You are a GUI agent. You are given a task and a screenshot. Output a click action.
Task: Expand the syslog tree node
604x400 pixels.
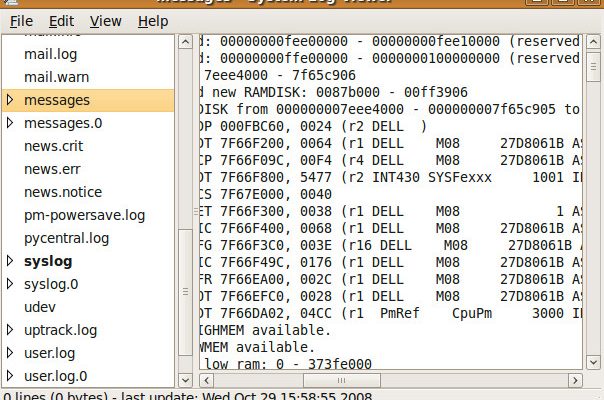tap(10, 261)
